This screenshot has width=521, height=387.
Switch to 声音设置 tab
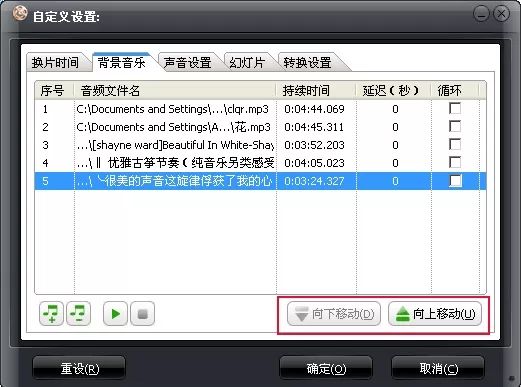188,63
